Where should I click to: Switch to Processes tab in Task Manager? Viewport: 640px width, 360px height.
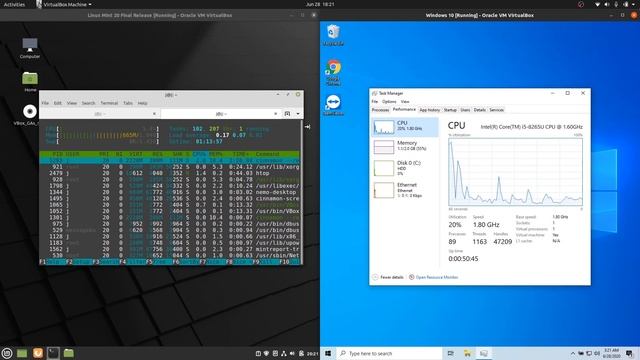click(380, 110)
